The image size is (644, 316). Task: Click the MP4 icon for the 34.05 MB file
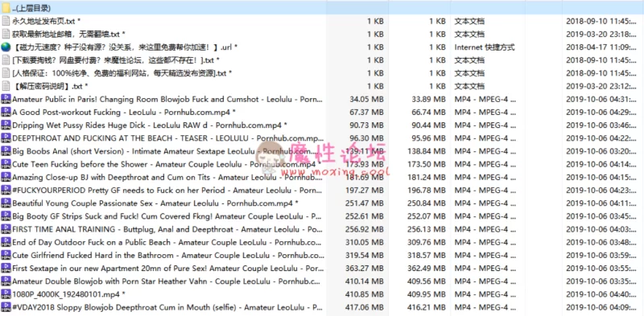[x=6, y=99]
